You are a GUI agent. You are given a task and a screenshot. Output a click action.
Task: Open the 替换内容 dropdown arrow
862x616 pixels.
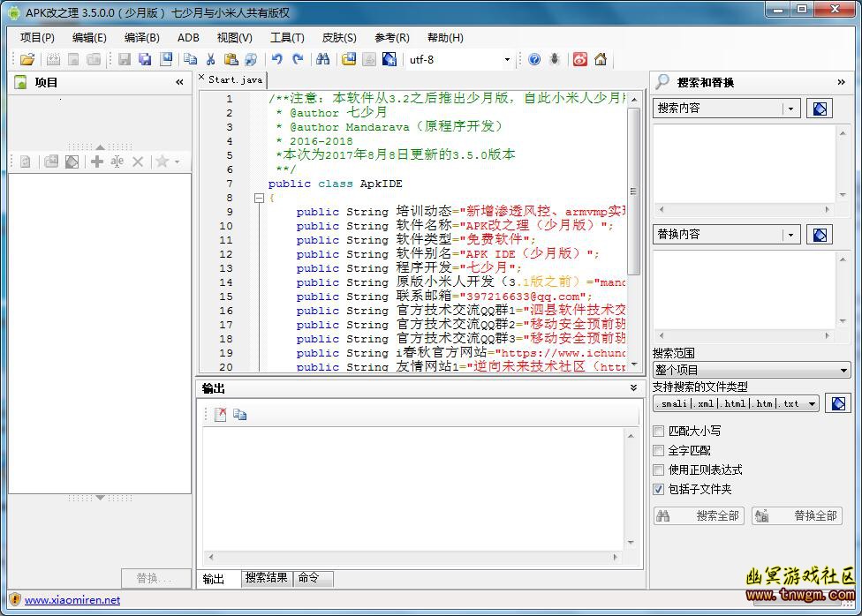790,235
